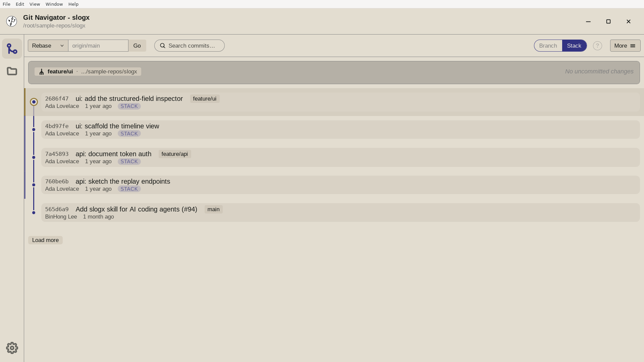
Task: Click the help question mark icon
Action: pyautogui.click(x=597, y=46)
